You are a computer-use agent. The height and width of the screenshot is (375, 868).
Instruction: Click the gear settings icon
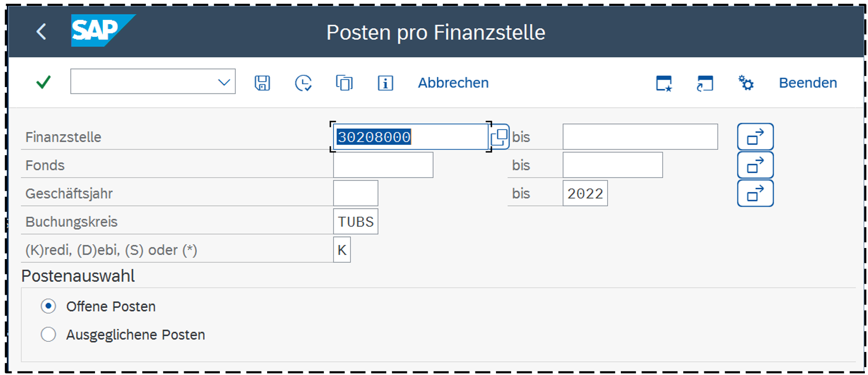tap(746, 83)
